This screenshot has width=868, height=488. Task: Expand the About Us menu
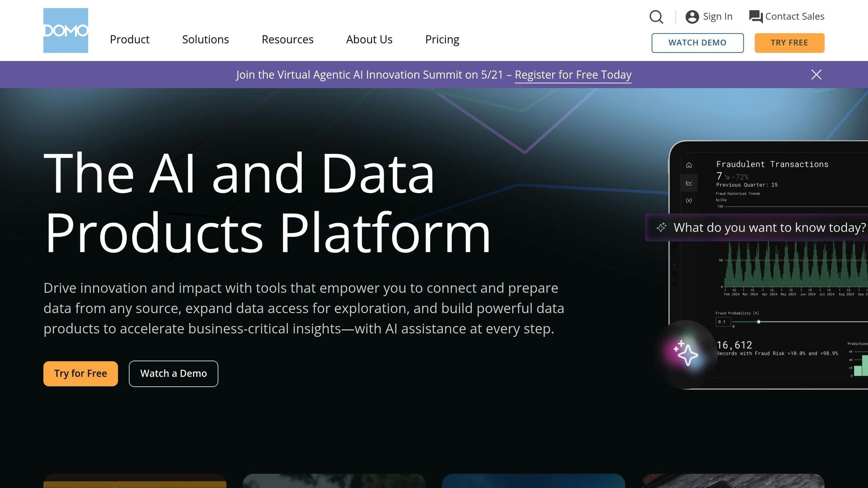369,39
